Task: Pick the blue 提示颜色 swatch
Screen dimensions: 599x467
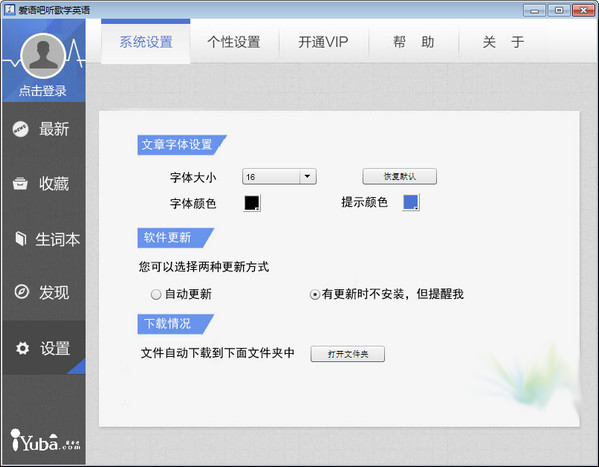Action: coord(411,202)
